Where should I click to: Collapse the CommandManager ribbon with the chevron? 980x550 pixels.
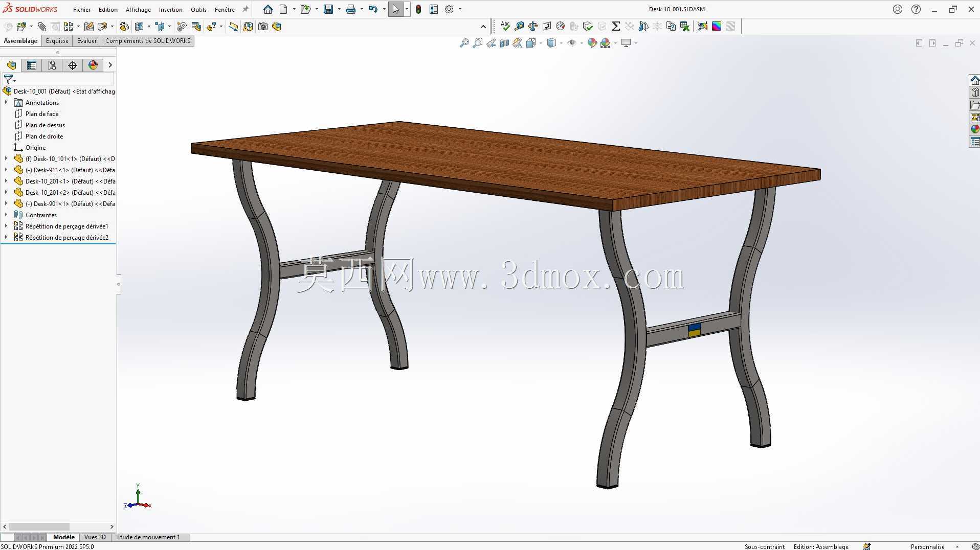click(483, 27)
